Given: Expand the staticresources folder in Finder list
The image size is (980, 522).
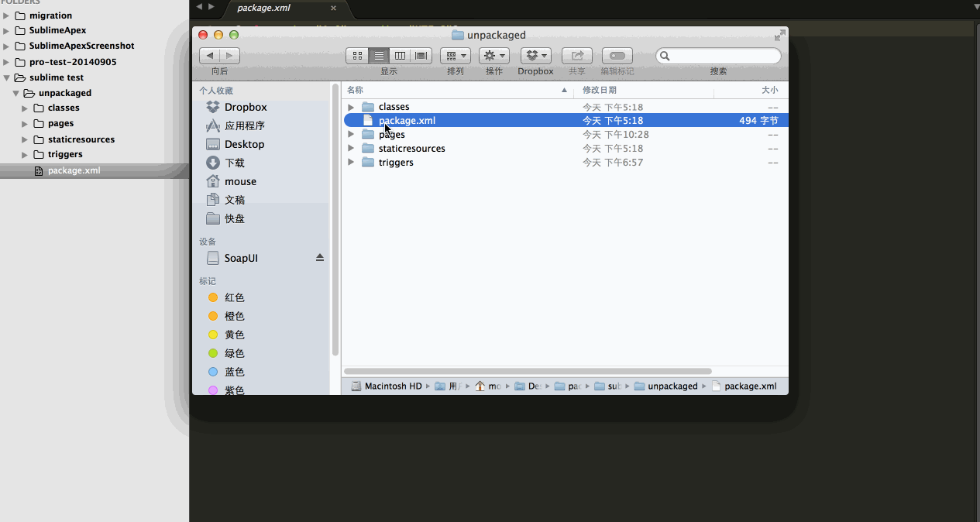Looking at the screenshot, I should point(351,149).
